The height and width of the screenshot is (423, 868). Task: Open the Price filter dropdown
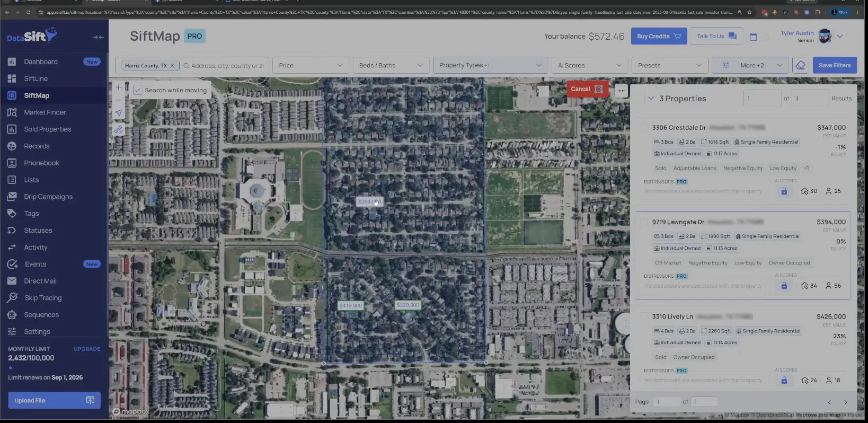click(x=311, y=65)
